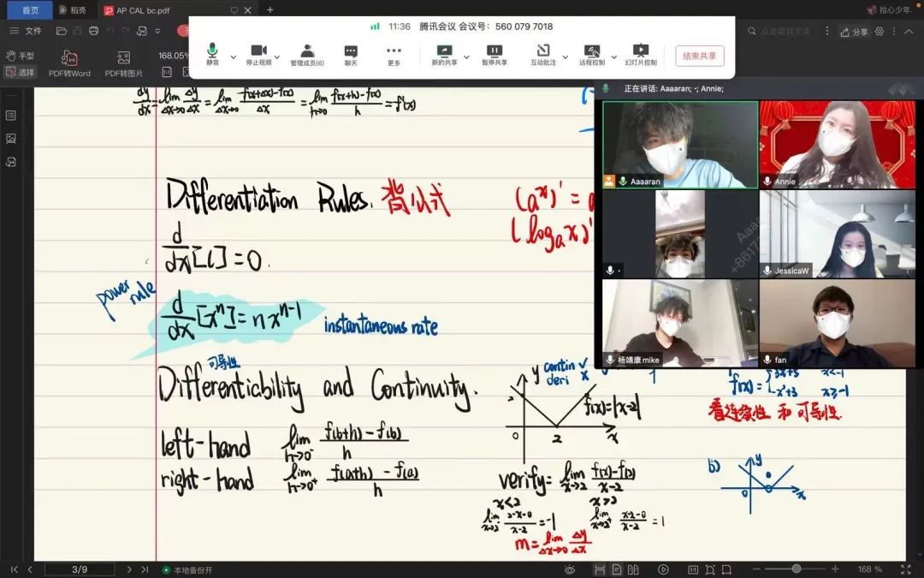Expand camera video options arrow
Viewport: 924px width, 578px height.
(277, 57)
